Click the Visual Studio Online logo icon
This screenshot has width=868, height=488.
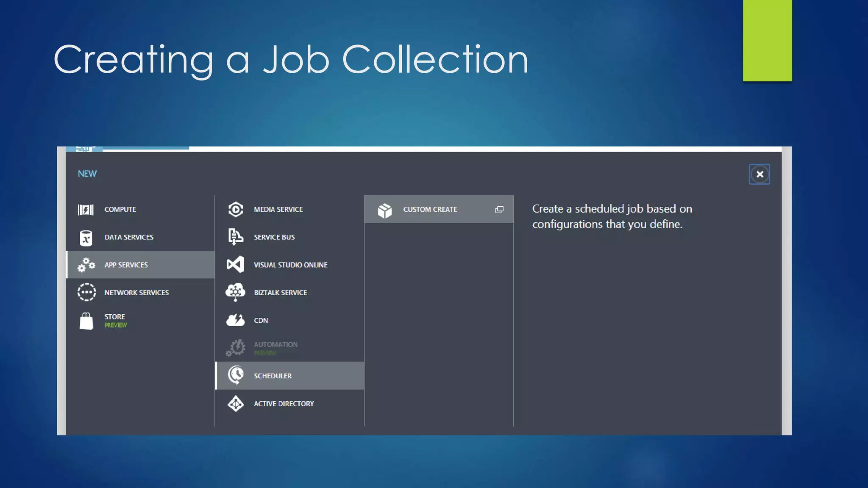235,265
